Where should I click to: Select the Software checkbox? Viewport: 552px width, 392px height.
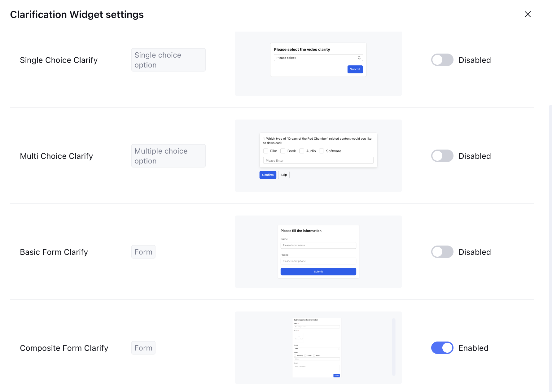pyautogui.click(x=322, y=151)
